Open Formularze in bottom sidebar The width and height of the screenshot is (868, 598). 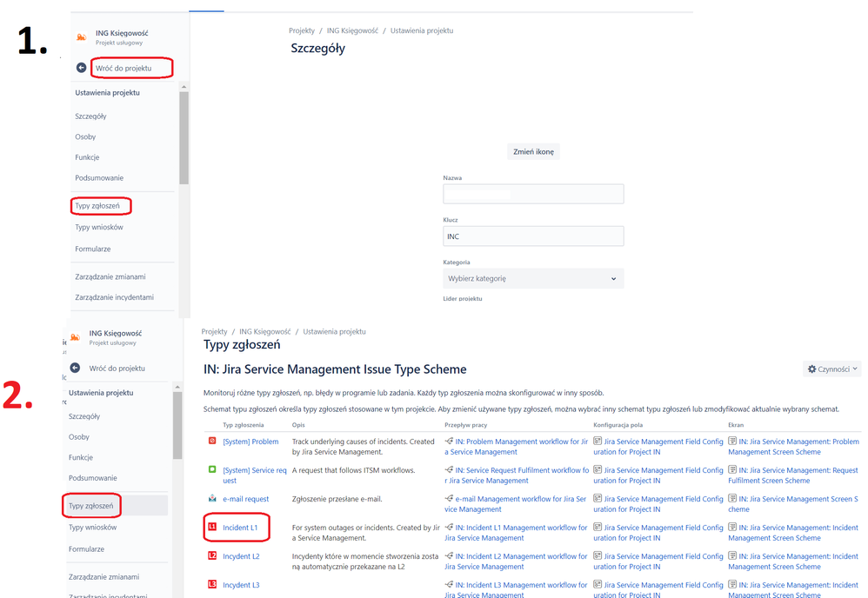[x=86, y=548]
